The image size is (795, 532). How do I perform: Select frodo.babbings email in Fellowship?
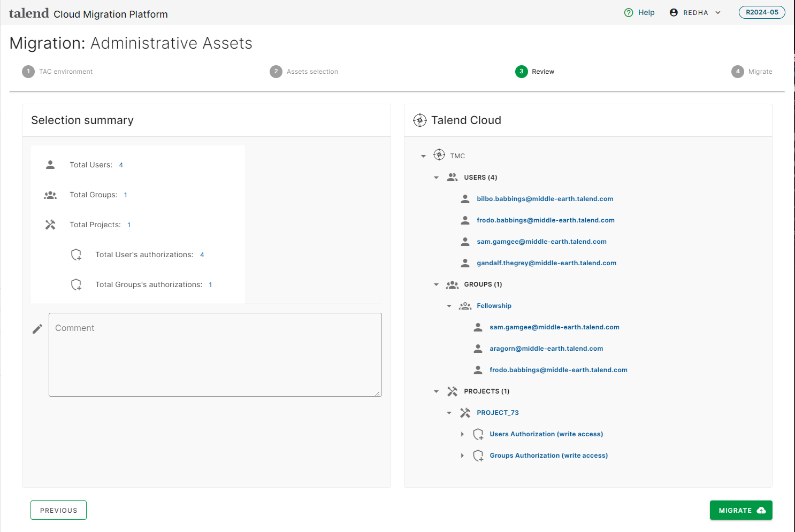point(559,370)
